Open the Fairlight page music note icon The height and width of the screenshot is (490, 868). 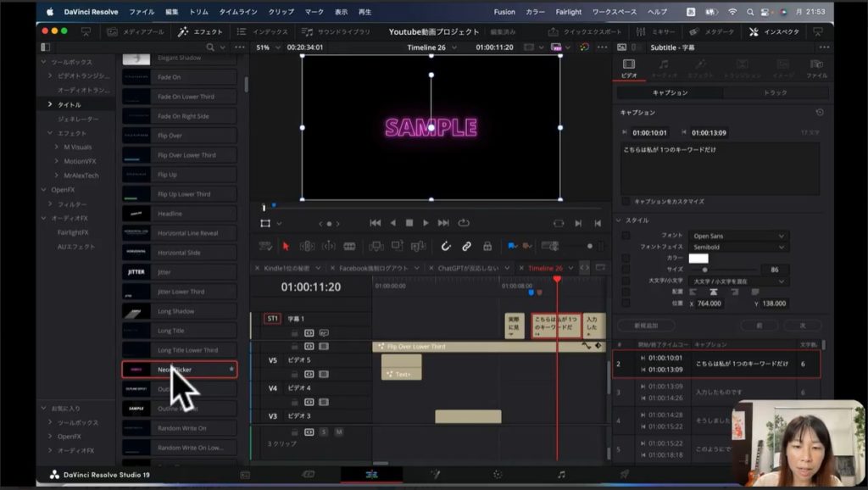pos(561,475)
